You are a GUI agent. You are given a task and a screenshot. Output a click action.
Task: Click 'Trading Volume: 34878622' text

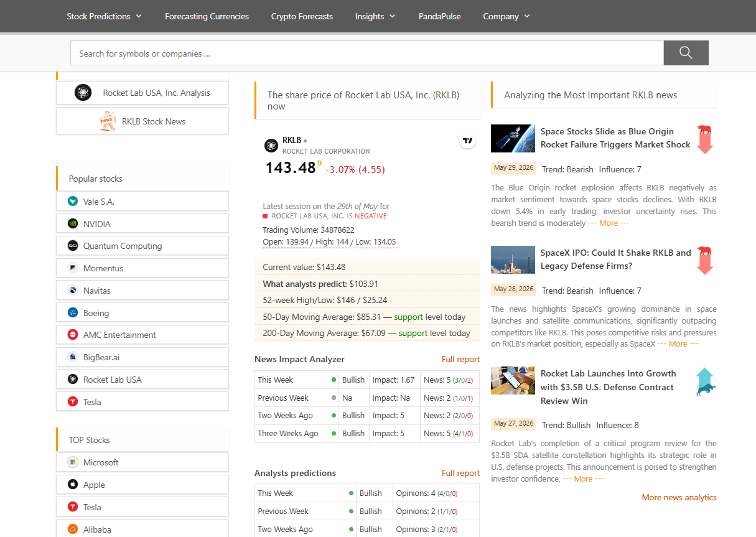309,230
